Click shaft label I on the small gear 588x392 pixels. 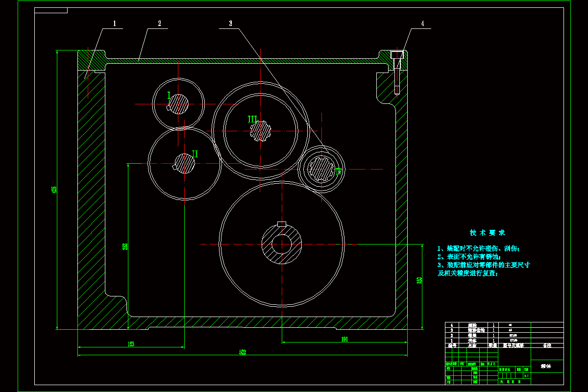pyautogui.click(x=169, y=96)
